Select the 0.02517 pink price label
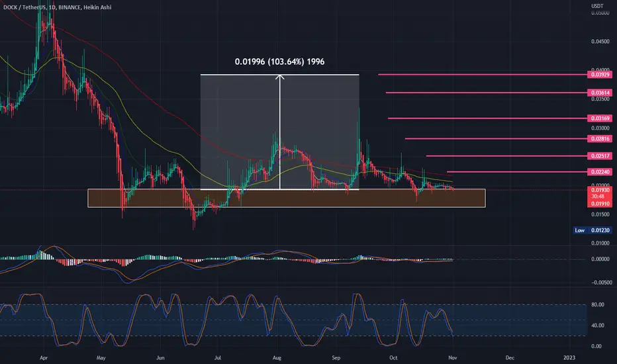The height and width of the screenshot is (364, 617). [600, 156]
